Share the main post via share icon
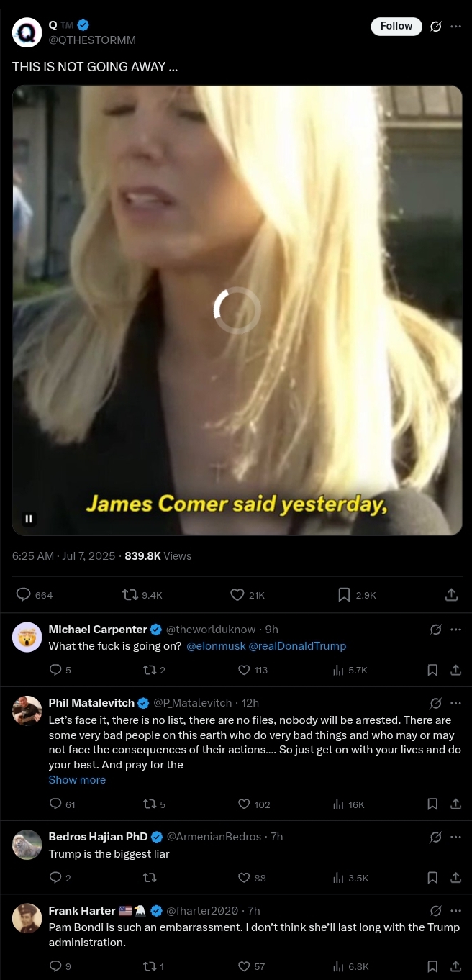The image size is (472, 980). coord(451,595)
